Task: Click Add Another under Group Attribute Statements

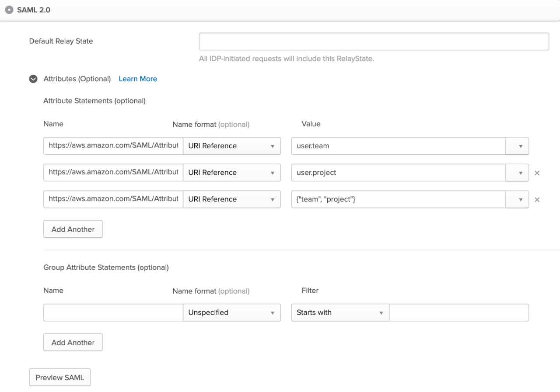Action: pyautogui.click(x=73, y=343)
